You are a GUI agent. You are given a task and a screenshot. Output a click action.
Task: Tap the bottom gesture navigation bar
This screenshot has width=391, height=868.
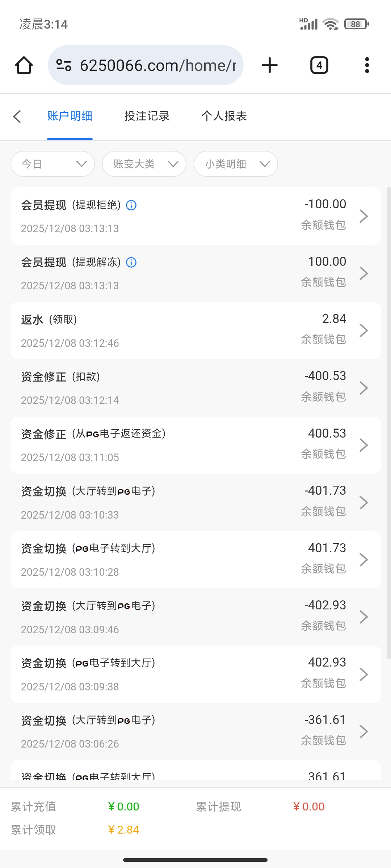pyautogui.click(x=195, y=859)
